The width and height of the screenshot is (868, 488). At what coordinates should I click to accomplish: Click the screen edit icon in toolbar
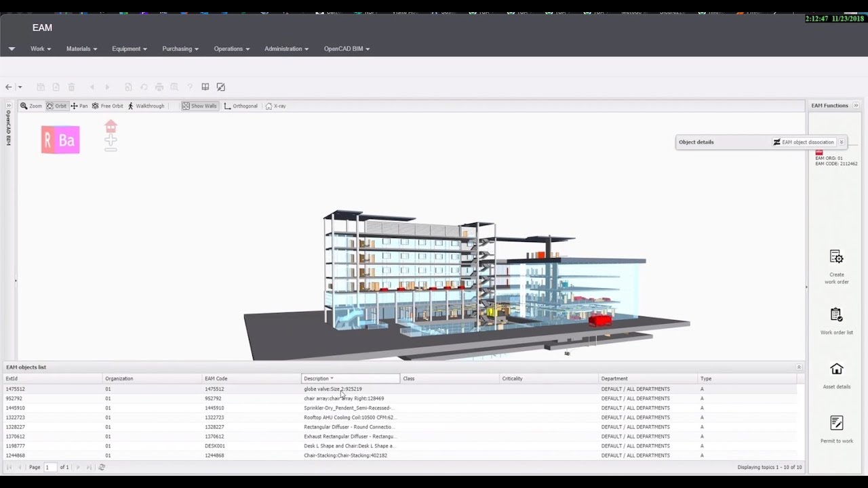pos(220,87)
